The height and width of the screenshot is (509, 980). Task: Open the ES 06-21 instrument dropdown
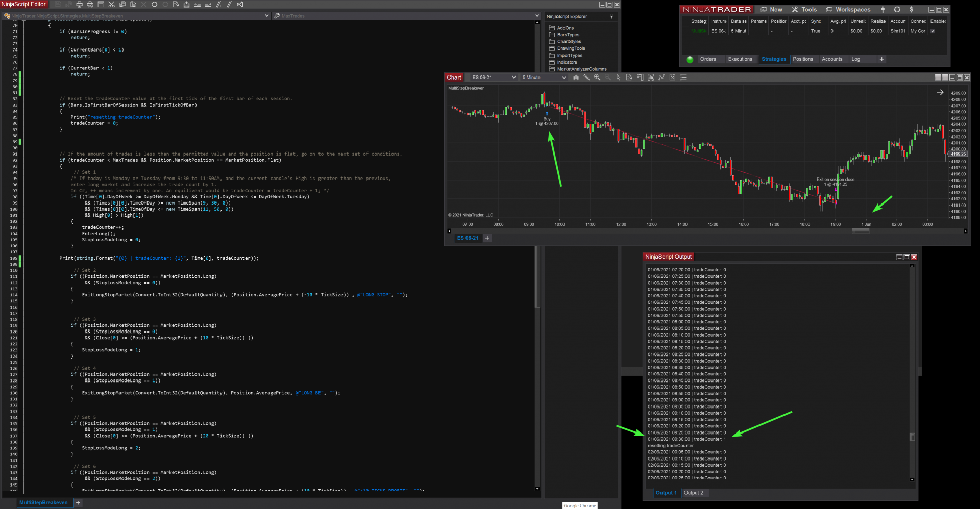(493, 78)
